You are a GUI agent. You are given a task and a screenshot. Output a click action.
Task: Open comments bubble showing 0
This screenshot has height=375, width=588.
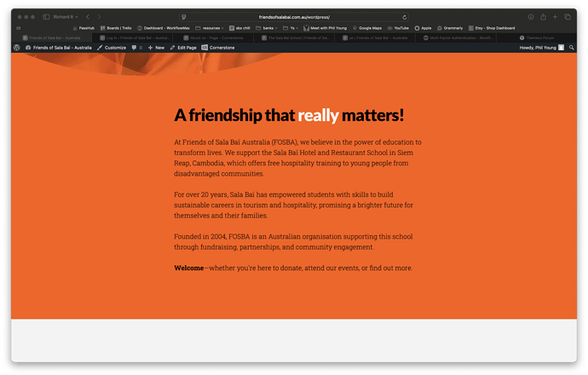click(137, 48)
